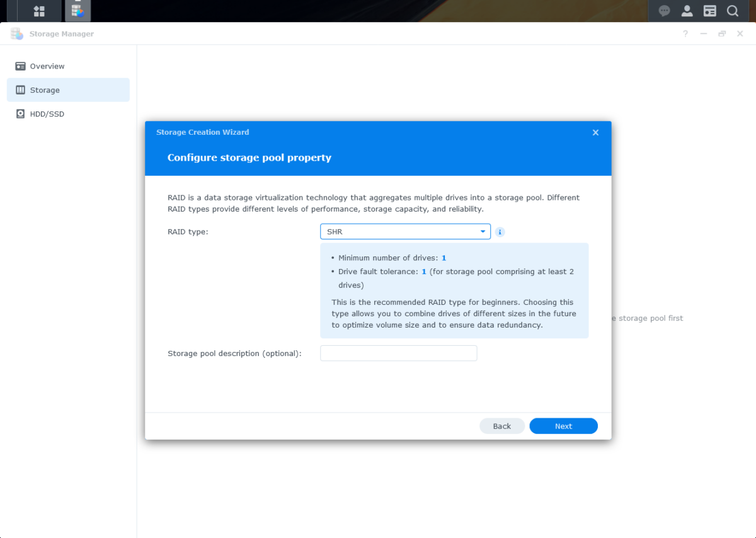
Task: Click the storage pool description field
Action: 398,353
